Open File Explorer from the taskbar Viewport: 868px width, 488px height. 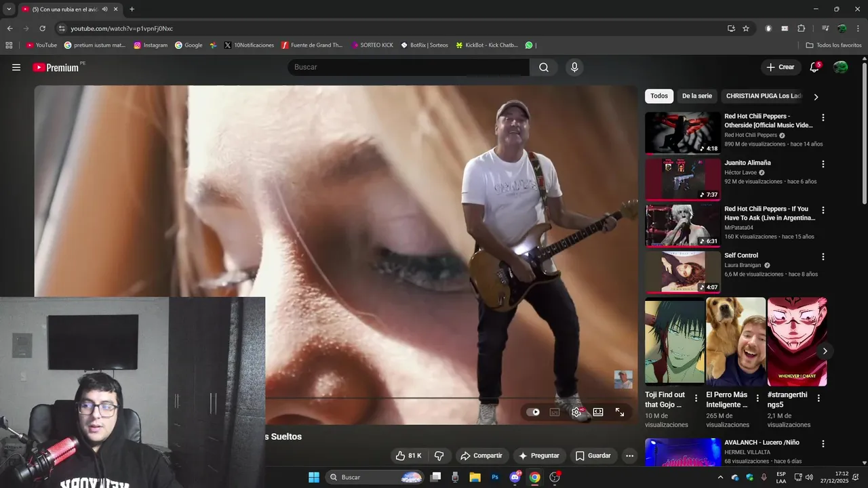point(475,477)
